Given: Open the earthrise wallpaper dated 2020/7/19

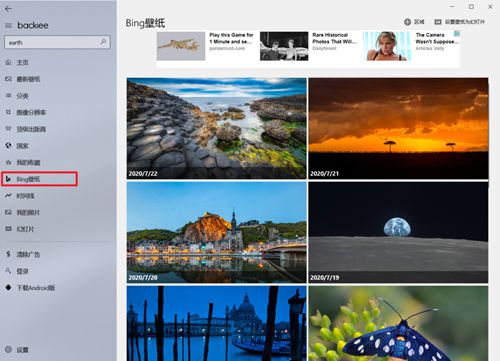Looking at the screenshot, I should pos(398,232).
